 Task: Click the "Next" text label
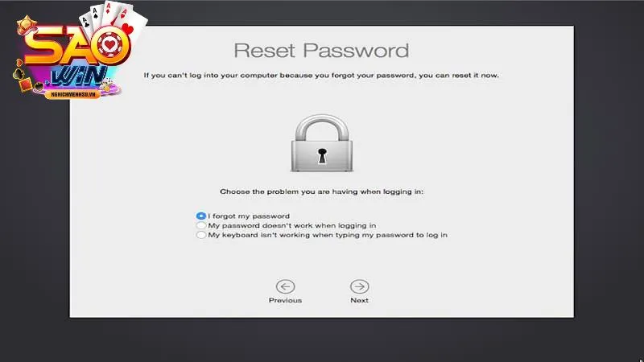[359, 301]
